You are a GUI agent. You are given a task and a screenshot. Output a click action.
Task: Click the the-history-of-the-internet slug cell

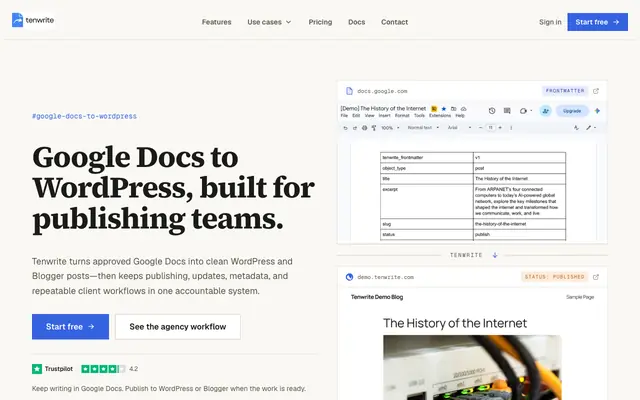coord(519,224)
